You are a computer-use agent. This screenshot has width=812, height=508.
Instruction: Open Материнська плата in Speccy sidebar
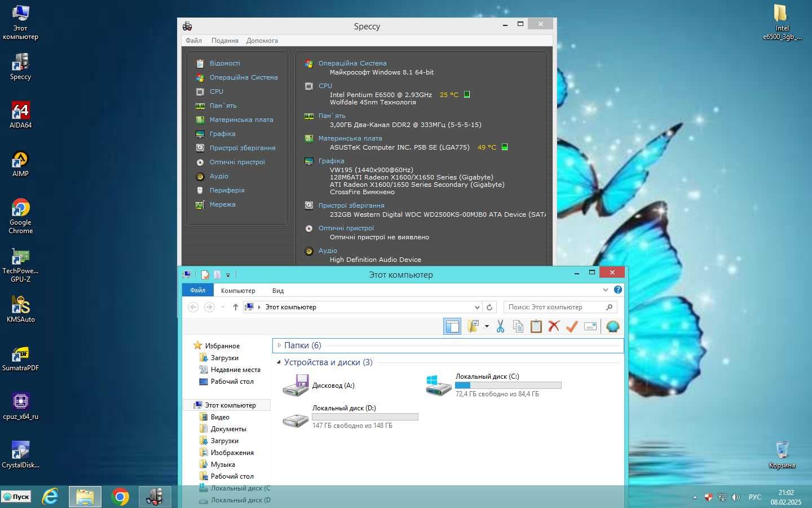(241, 120)
